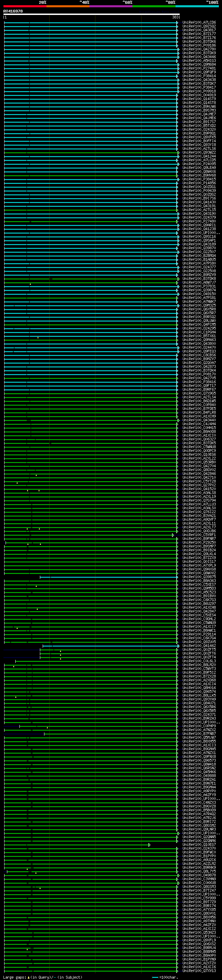Select hit label UniRef100_Q53RB0

[199, 462]
